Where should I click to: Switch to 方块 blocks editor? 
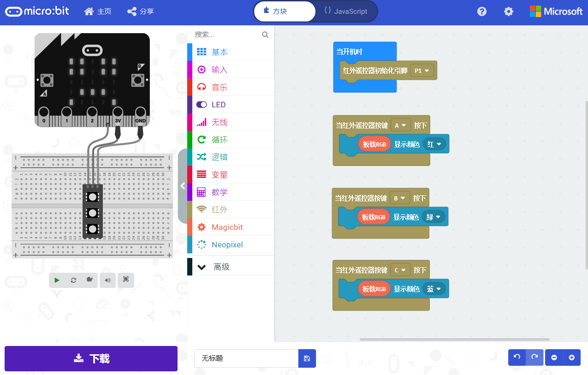285,11
